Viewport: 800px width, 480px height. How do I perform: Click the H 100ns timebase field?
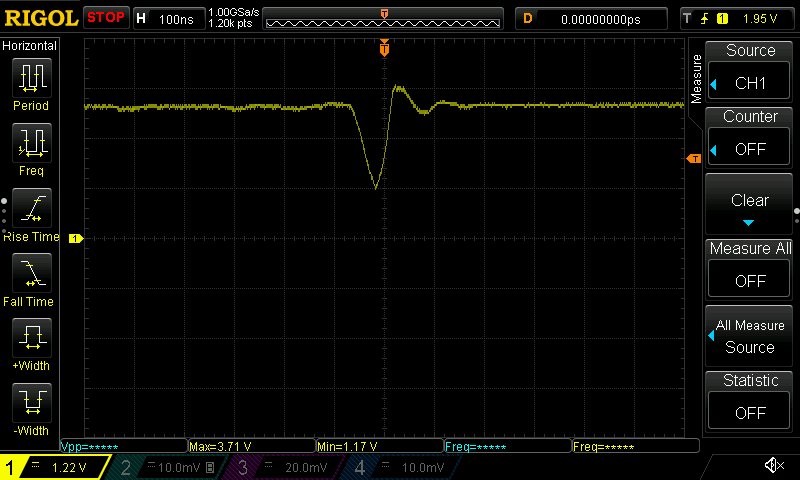(169, 19)
